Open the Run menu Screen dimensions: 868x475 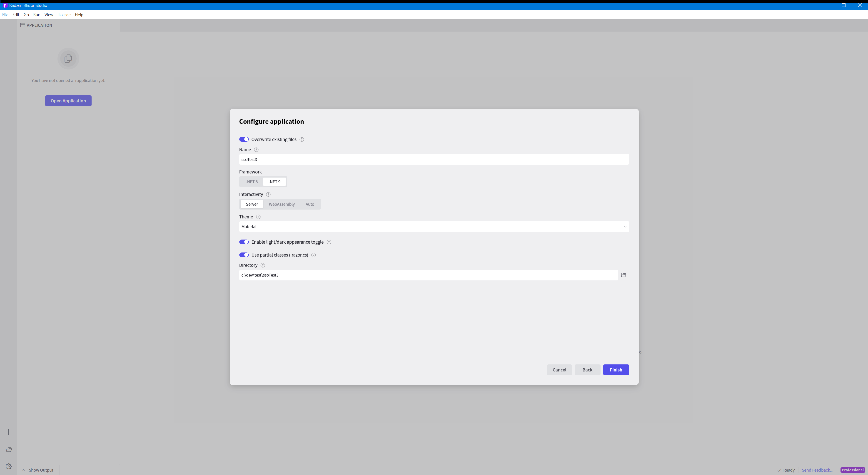click(x=37, y=15)
